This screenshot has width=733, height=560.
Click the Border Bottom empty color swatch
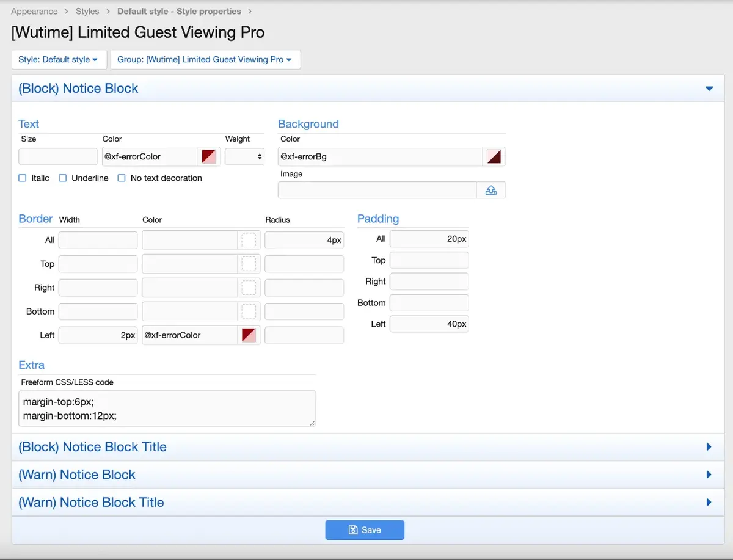[249, 311]
